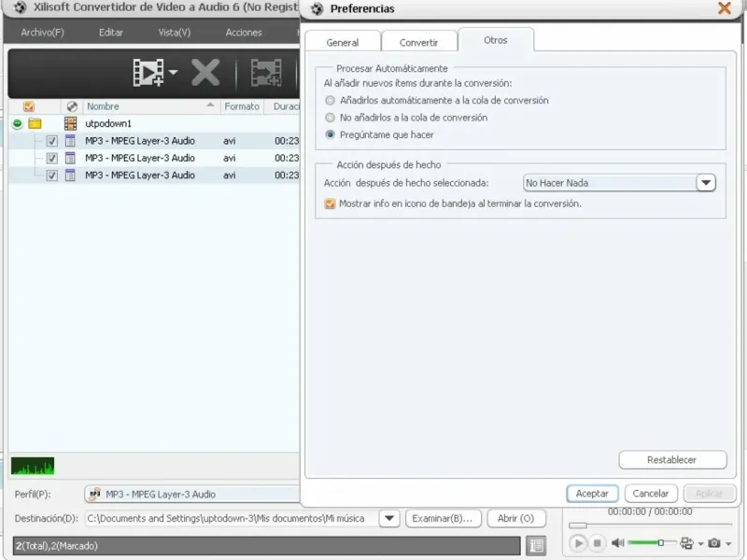Switch to the Convertir tab
The image size is (747, 560).
pyautogui.click(x=418, y=42)
